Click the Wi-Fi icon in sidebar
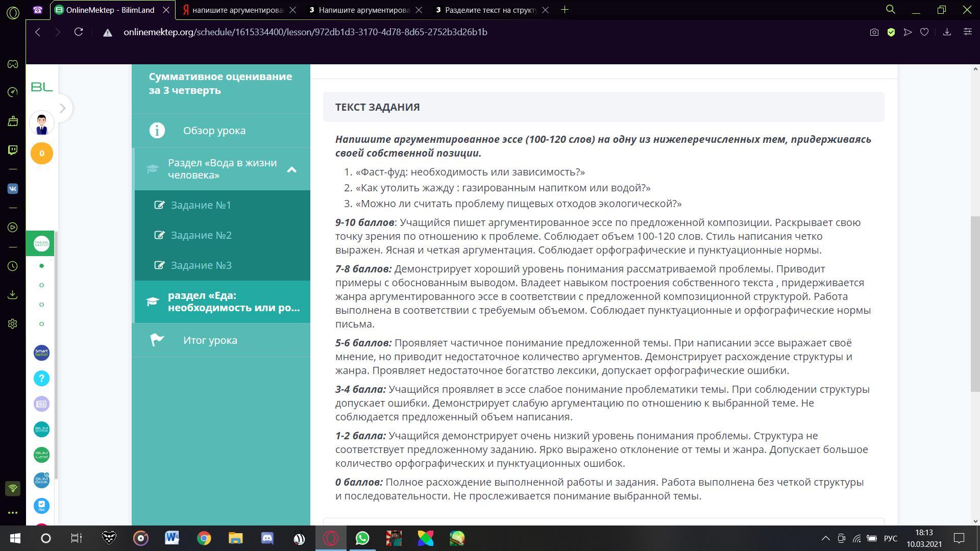 [x=13, y=488]
